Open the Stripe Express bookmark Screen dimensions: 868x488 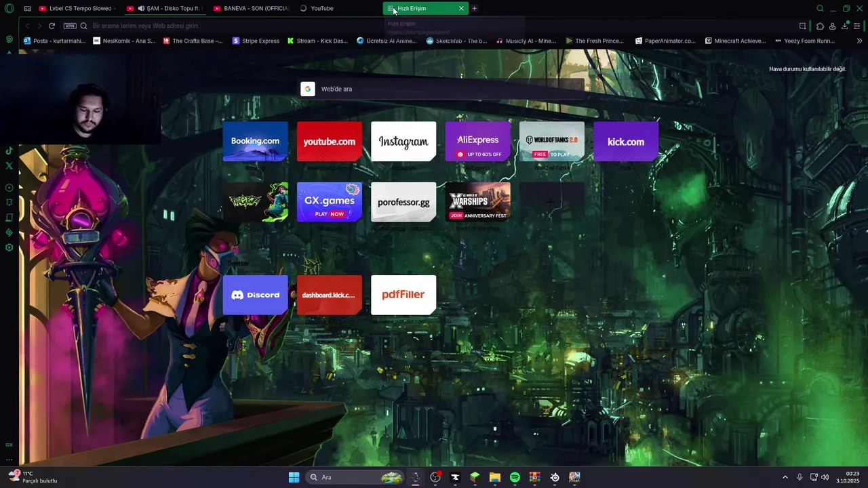point(256,41)
